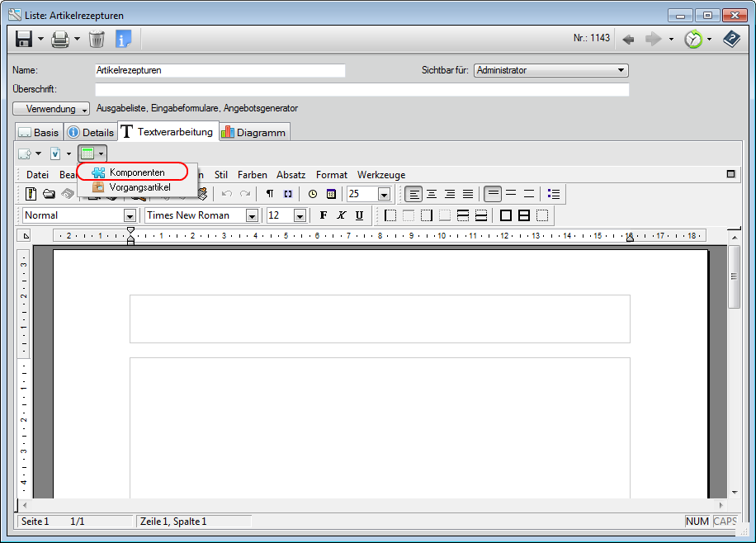This screenshot has width=756, height=543.
Task: Enable center text alignment
Action: coord(432,194)
